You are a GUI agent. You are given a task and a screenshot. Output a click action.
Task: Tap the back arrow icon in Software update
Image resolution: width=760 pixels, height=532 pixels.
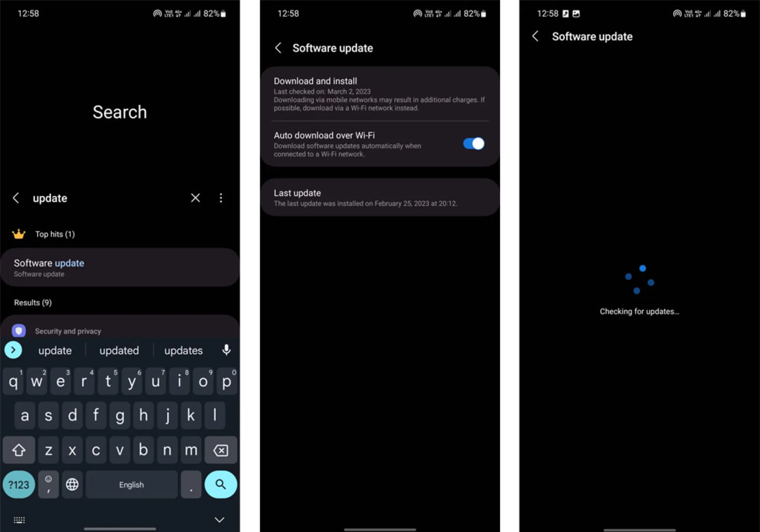pyautogui.click(x=278, y=48)
